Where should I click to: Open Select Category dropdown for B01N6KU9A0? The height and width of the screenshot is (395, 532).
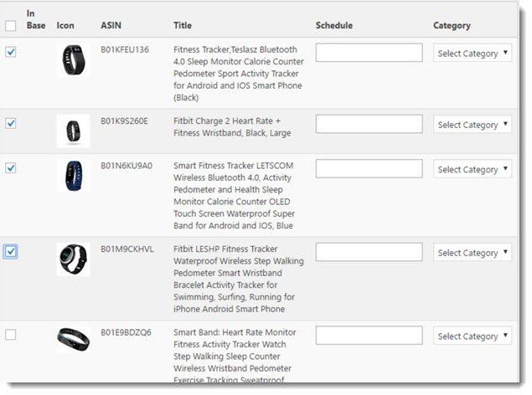point(473,169)
